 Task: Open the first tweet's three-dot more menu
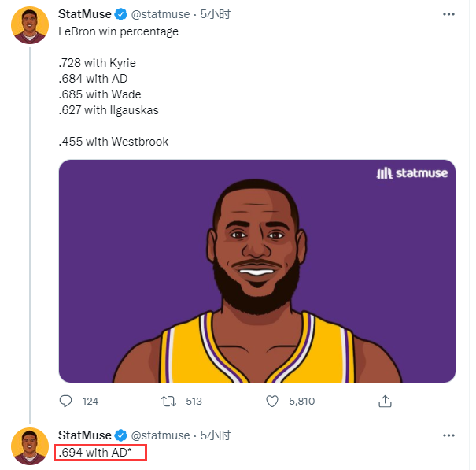(448, 15)
